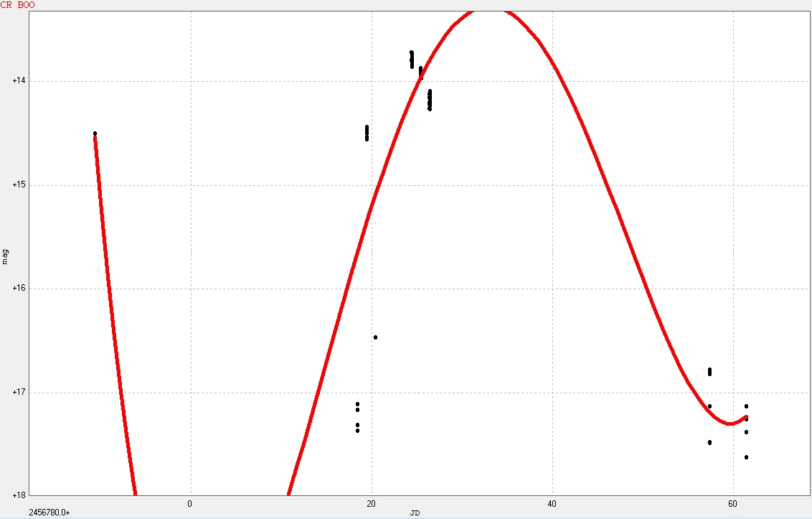Click the lone data point near magnitude 16.5
The image size is (812, 519).
click(x=375, y=337)
